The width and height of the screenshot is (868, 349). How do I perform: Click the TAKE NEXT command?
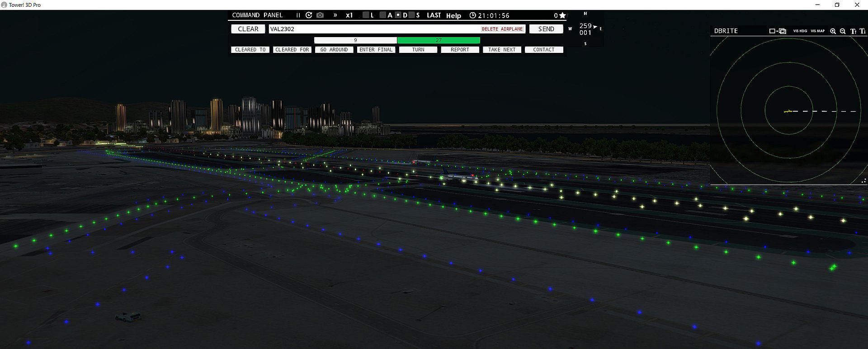point(502,50)
